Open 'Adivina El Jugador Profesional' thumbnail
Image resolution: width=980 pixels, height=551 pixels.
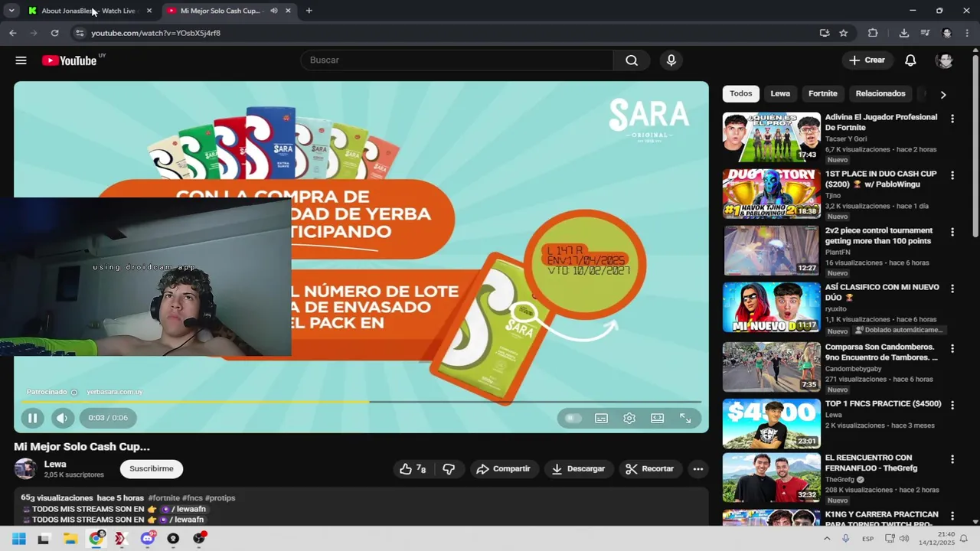coord(771,137)
